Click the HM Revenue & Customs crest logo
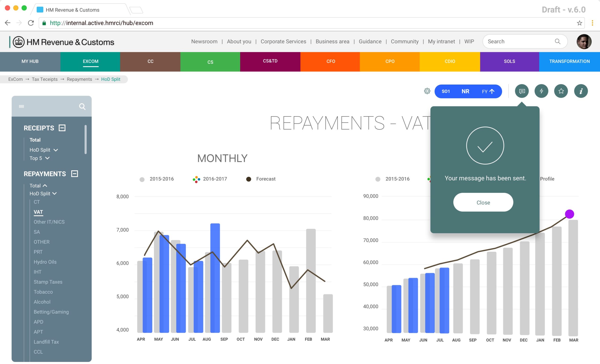600x364 pixels. click(19, 42)
